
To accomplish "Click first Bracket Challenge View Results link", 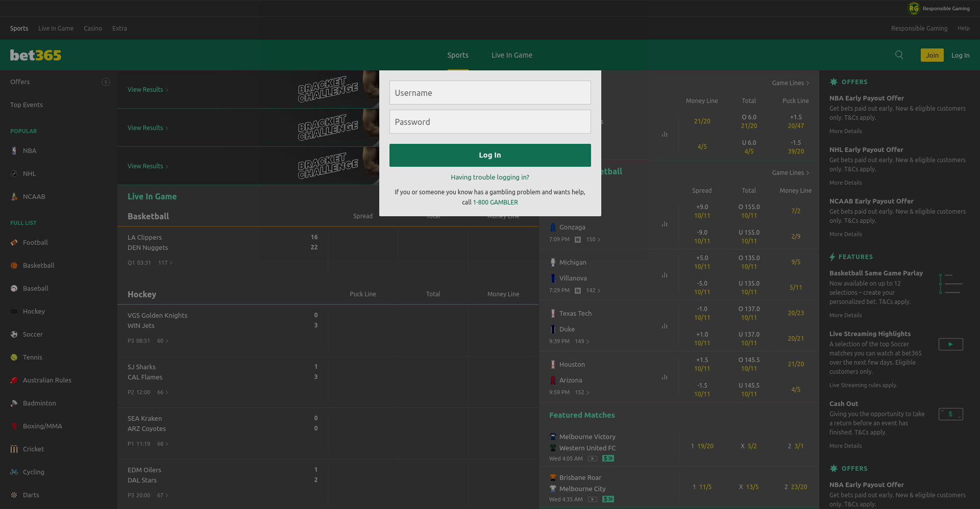I will coord(148,90).
